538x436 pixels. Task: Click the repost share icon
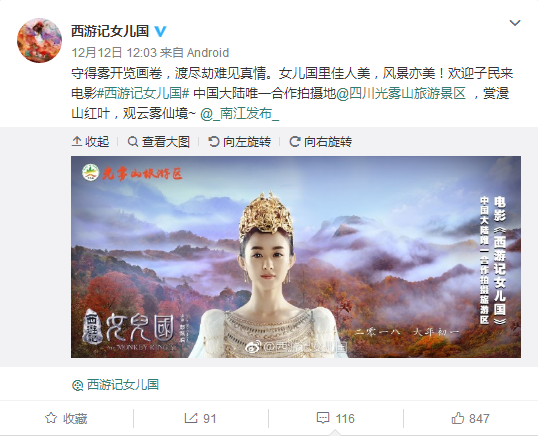[191, 418]
